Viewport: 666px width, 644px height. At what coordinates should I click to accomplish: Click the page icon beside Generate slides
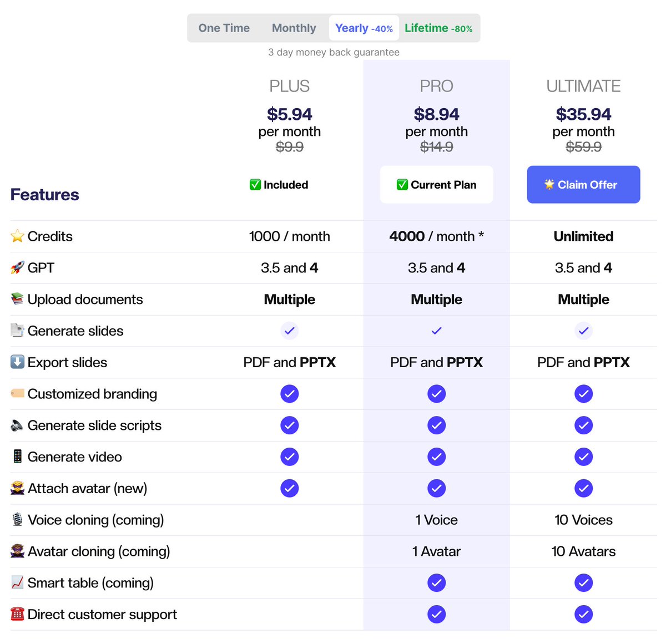click(17, 331)
